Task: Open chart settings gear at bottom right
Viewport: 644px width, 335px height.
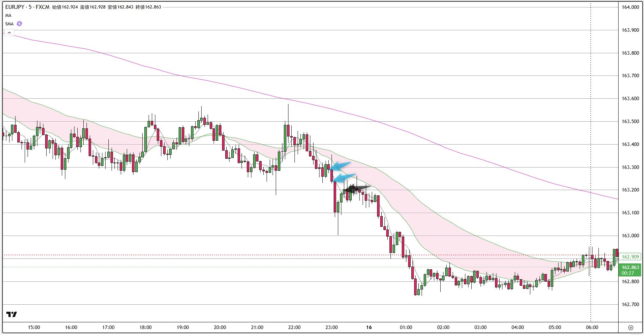Action: [x=631, y=328]
